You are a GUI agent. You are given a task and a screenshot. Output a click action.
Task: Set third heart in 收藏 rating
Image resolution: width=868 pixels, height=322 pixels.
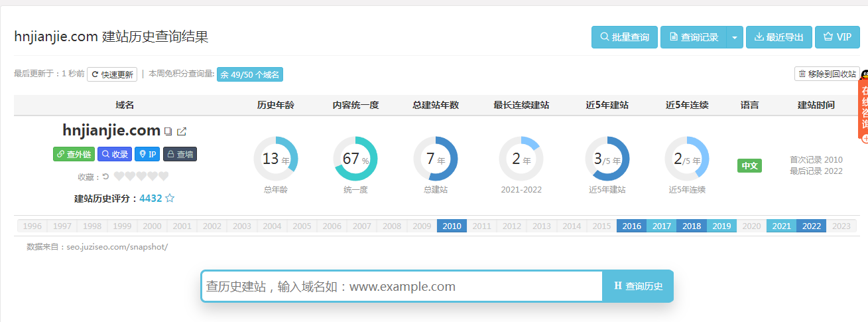pyautogui.click(x=141, y=176)
